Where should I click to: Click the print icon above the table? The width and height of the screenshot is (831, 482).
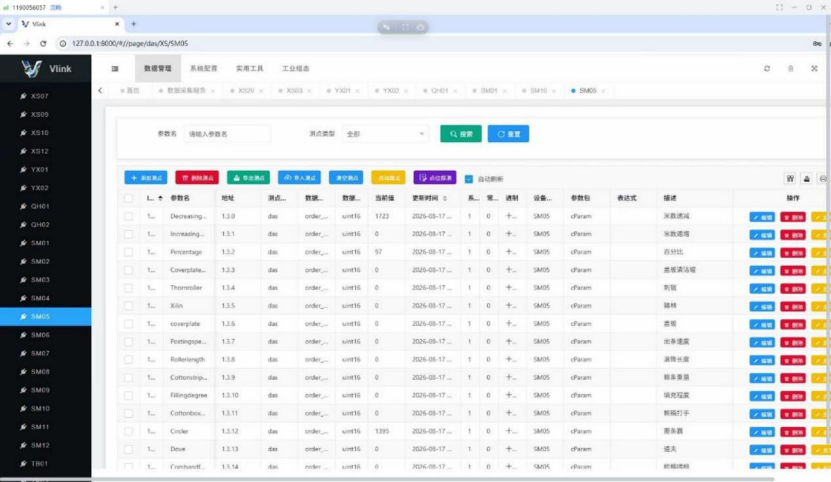point(823,179)
